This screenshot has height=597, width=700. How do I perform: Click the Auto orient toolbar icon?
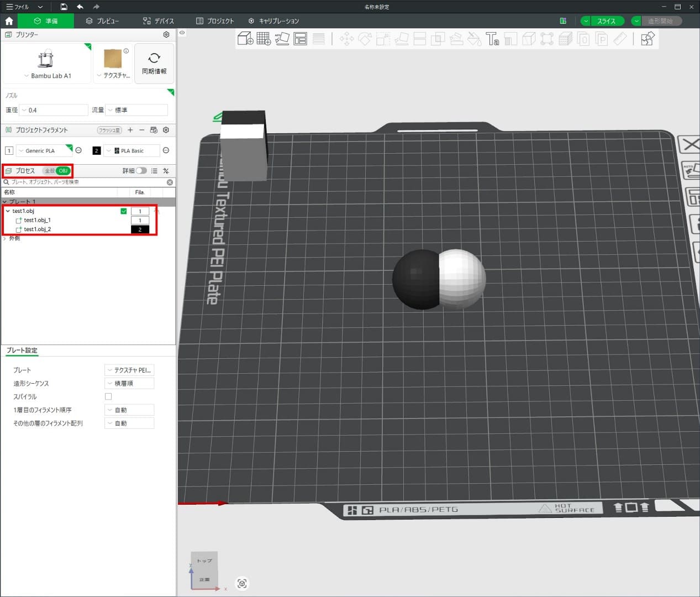282,39
